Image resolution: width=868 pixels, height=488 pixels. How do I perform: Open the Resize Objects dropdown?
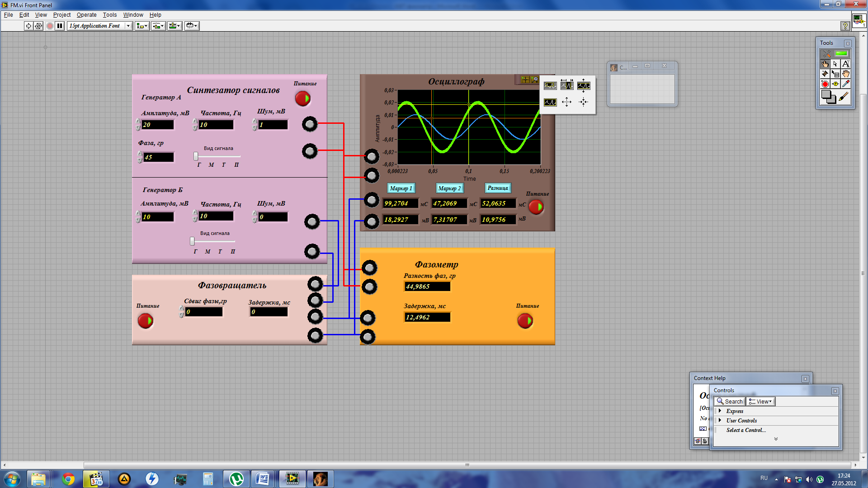pyautogui.click(x=175, y=26)
